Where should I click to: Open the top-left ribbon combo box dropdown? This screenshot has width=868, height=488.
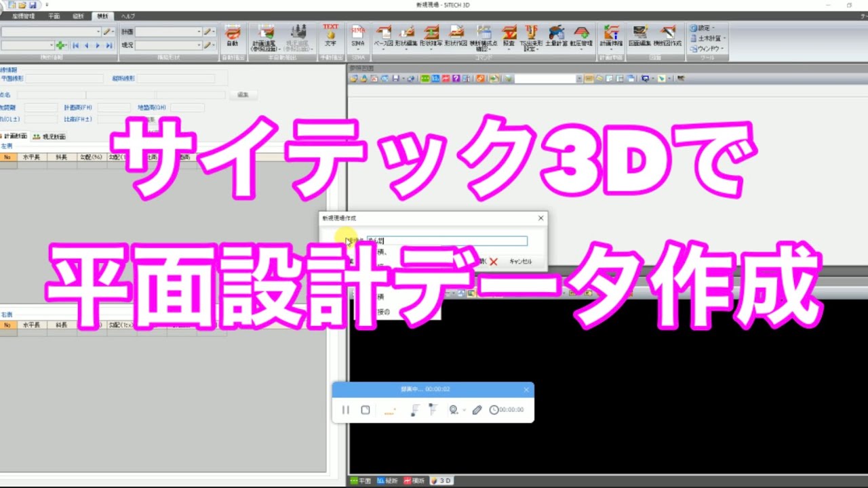98,31
